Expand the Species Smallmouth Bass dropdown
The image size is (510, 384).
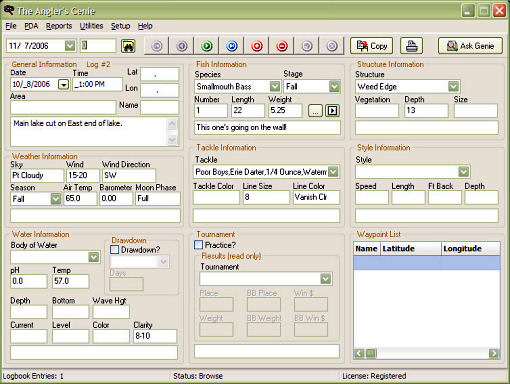click(275, 86)
